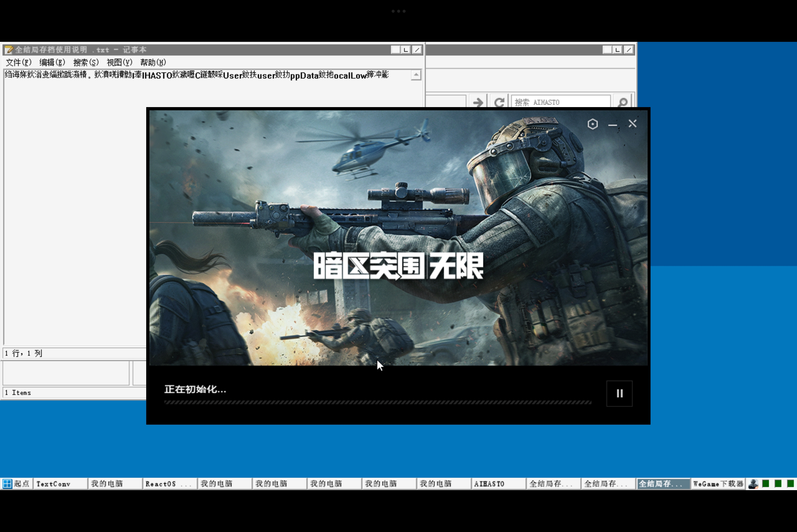Open the 帮助(H) menu

153,63
